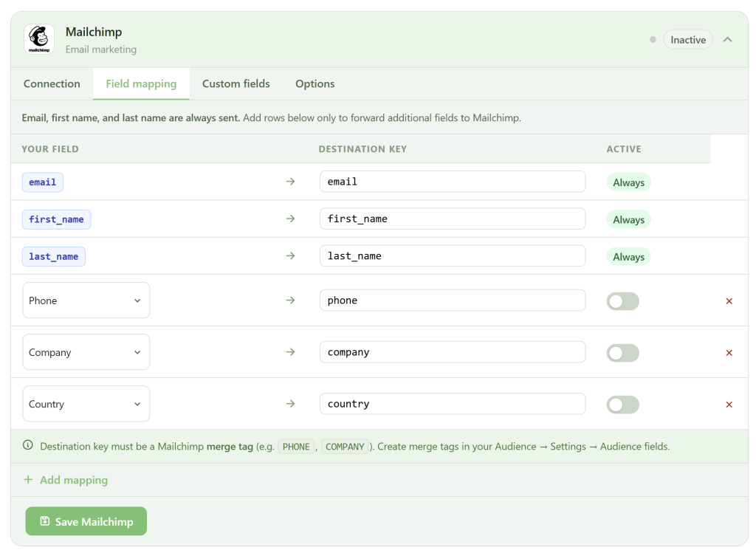The width and height of the screenshot is (756, 553).
Task: Click Add mapping
Action: [x=66, y=480]
